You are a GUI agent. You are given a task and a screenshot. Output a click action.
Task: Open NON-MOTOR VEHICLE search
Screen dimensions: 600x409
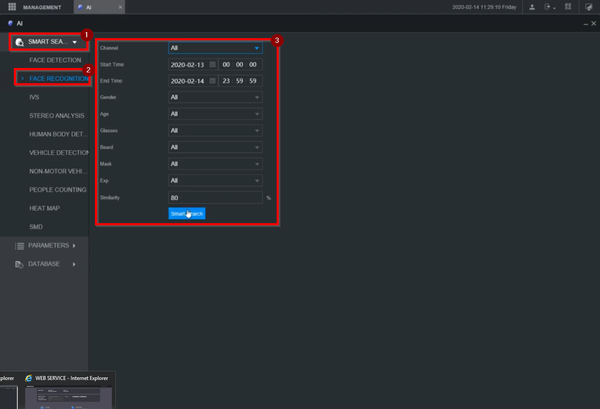(x=59, y=171)
